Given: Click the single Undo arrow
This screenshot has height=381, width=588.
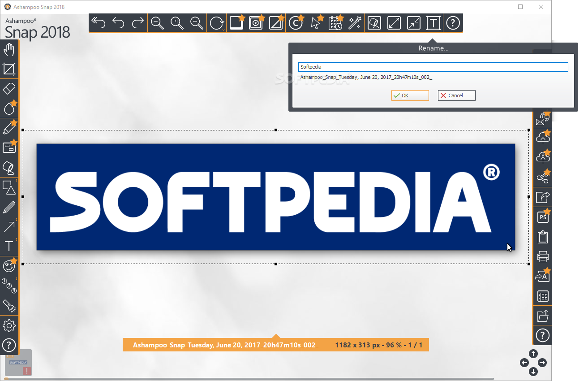Looking at the screenshot, I should coord(118,22).
